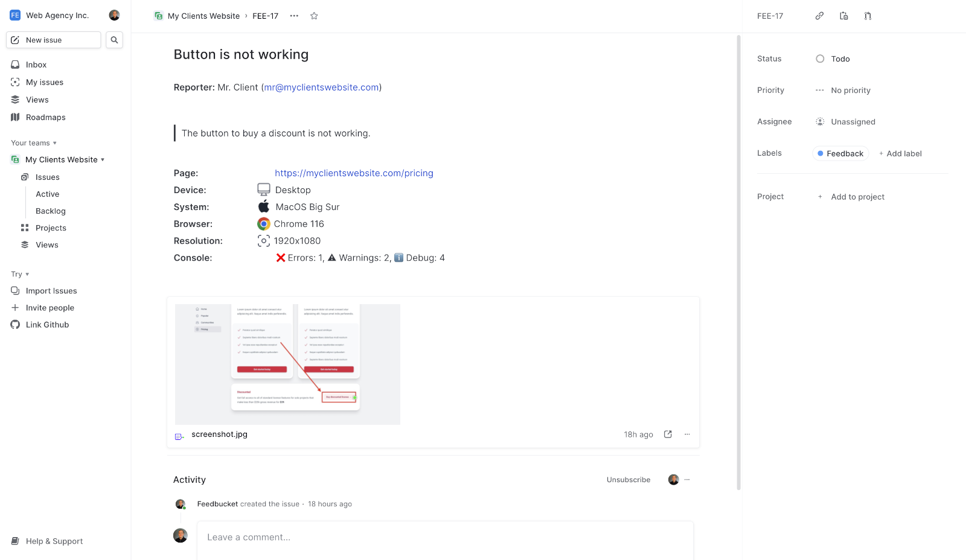The height and width of the screenshot is (560, 966).
Task: Open search with the magnifier icon
Action: [x=114, y=40]
